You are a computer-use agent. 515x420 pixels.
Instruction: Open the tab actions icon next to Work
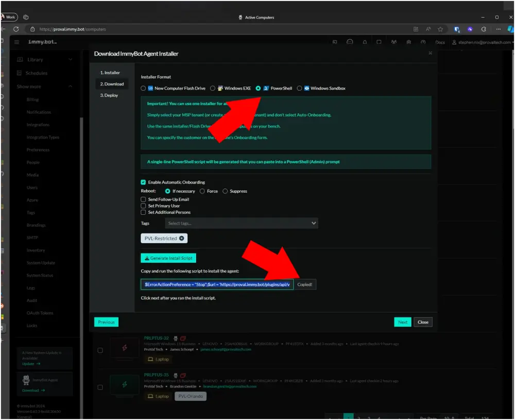click(x=26, y=17)
